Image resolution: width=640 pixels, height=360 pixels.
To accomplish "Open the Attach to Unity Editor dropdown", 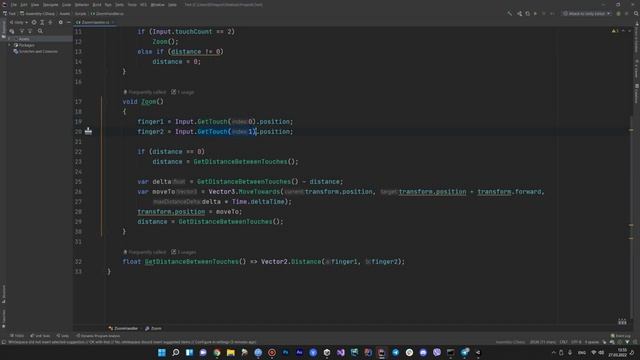I will pyautogui.click(x=586, y=13).
